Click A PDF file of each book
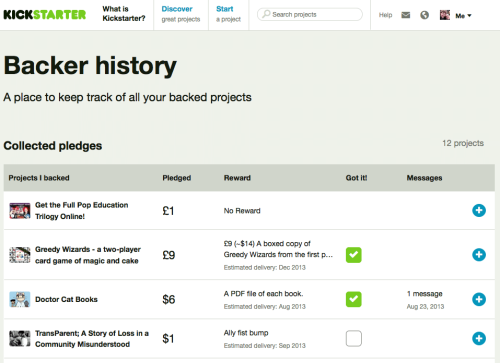500x363 pixels. click(x=263, y=294)
